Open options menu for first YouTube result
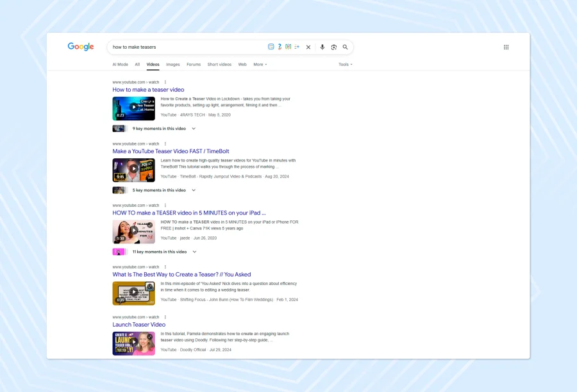Image resolution: width=577 pixels, height=392 pixels. pos(165,82)
